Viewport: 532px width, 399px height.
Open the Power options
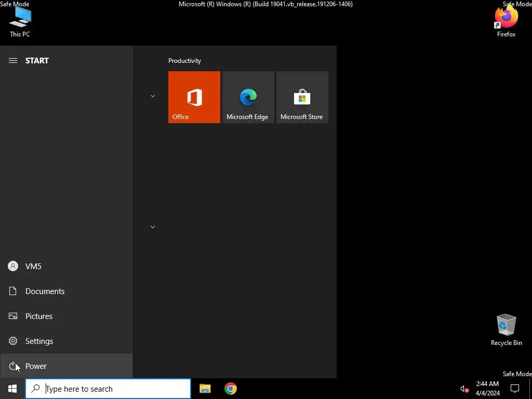tap(66, 366)
